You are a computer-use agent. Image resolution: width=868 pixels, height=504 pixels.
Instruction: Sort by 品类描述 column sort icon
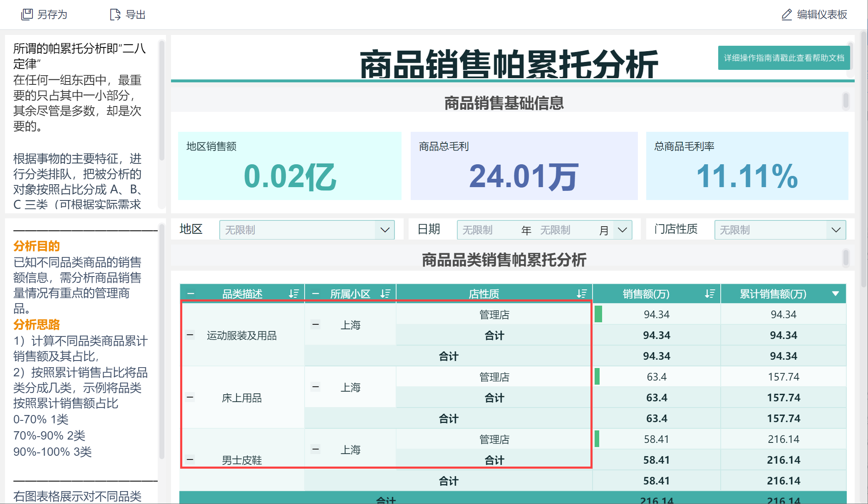pyautogui.click(x=294, y=294)
